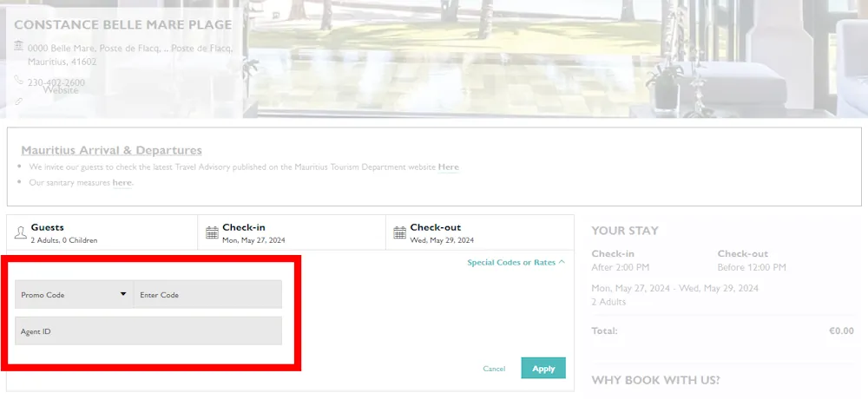The image size is (868, 399).
Task: Click the Enter Code input field
Action: [x=207, y=294]
